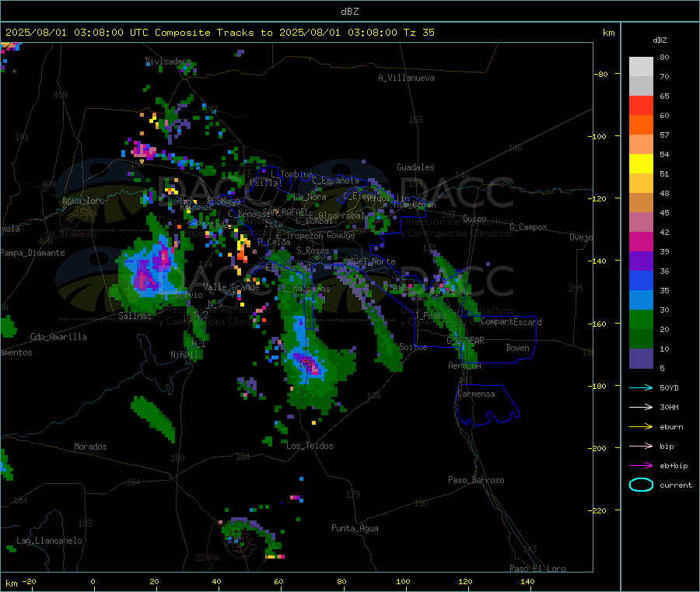Screen dimensions: 700x592
Task: Select the gold swatch between 51 and 48 dBZ
Action: [x=641, y=184]
